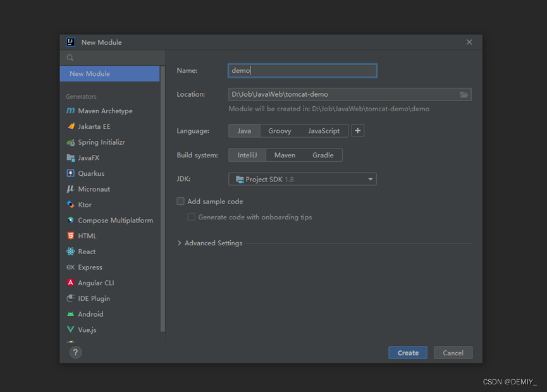This screenshot has height=392, width=547.
Task: Open help with the question mark button
Action: (75, 352)
